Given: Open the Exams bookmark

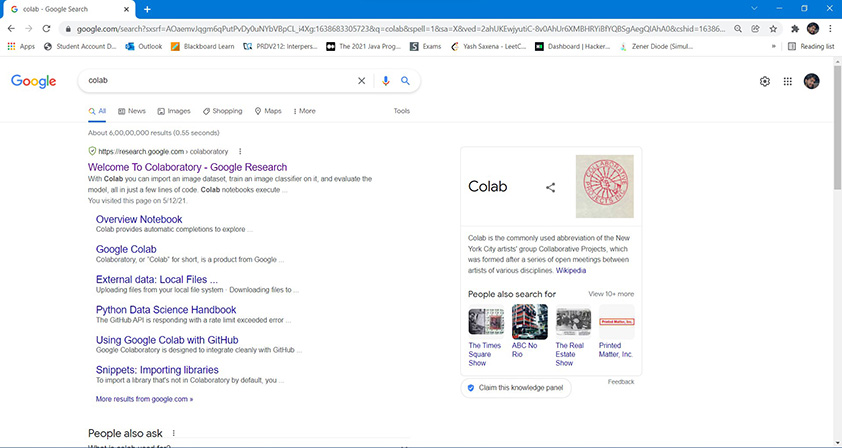Looking at the screenshot, I should [425, 46].
